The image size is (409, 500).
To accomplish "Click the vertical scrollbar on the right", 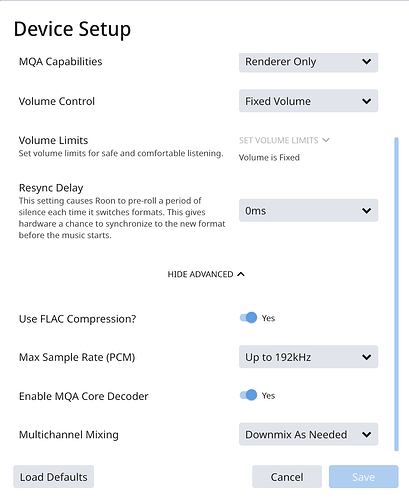I will (x=396, y=294).
